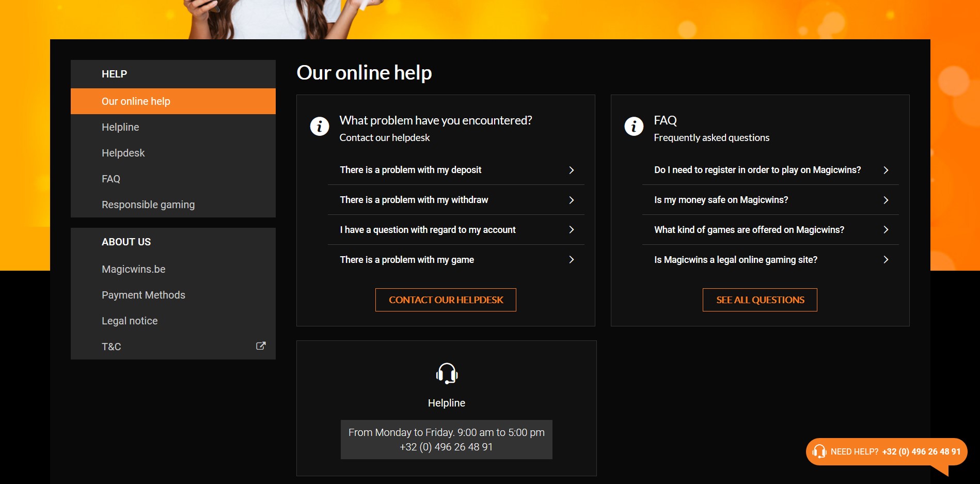This screenshot has width=980, height=484.
Task: Click the ABOUT US section header
Action: [x=173, y=242]
